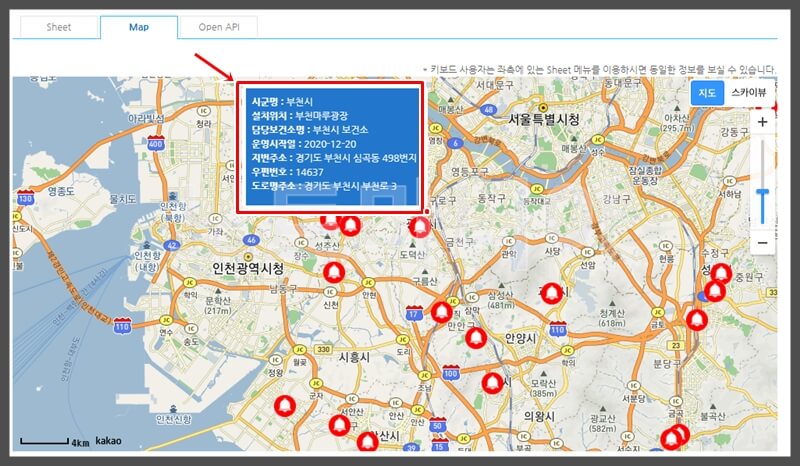Click bell marker below 정왕 label
800x466 pixels.
click(285, 406)
